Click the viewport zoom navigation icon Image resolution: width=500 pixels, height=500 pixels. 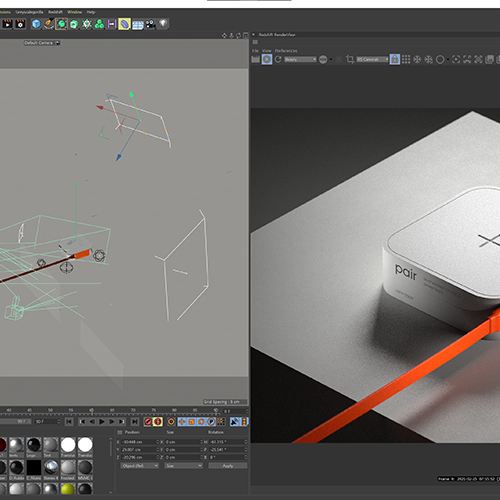click(x=231, y=35)
